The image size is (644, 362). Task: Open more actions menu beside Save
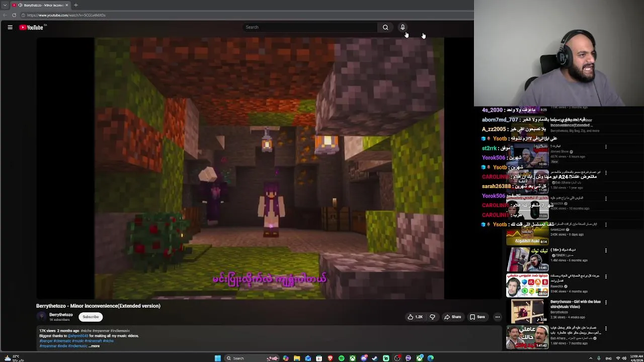(498, 317)
